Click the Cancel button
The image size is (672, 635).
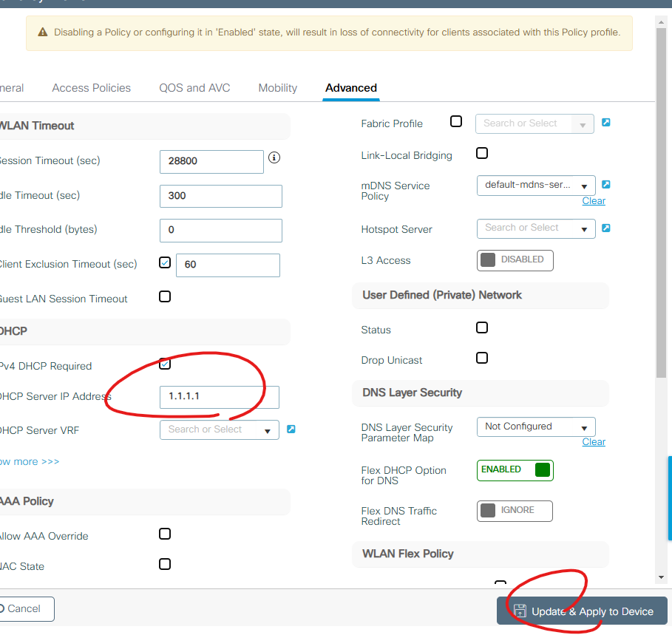pos(27,609)
